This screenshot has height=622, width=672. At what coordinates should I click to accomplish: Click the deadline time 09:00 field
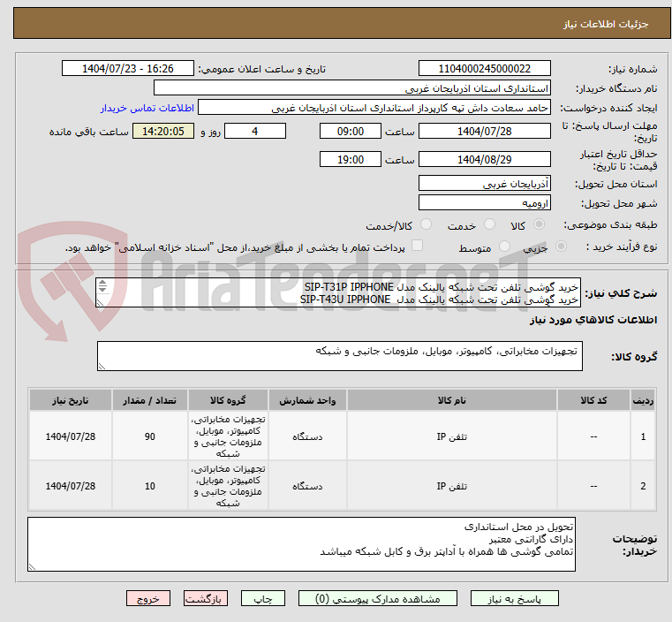point(351,131)
